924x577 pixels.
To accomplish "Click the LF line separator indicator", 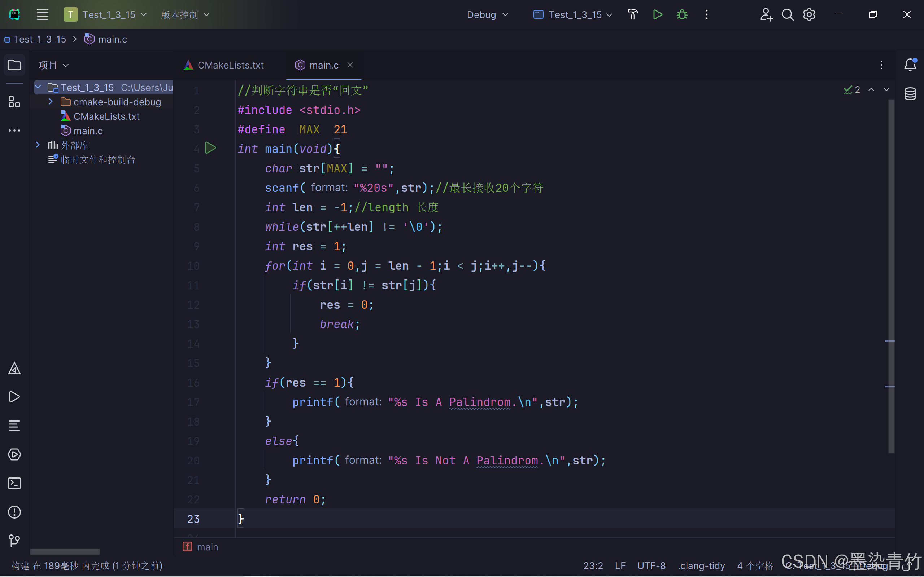I will pos(620,565).
